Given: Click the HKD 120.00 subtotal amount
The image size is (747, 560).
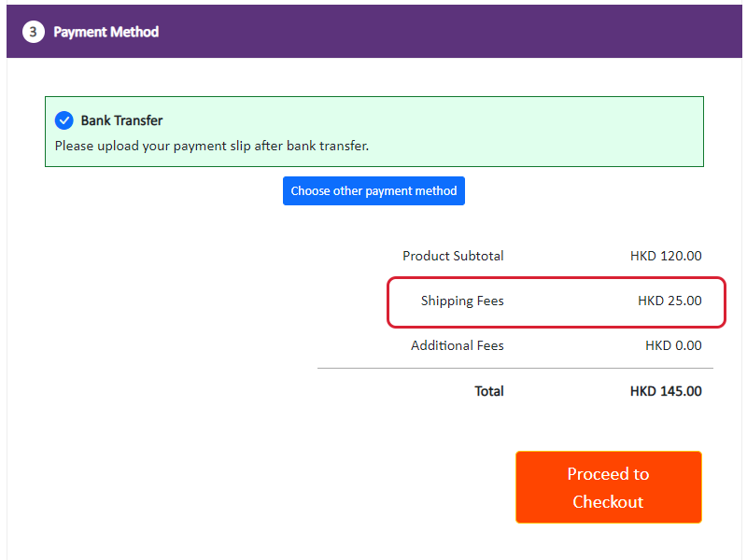Looking at the screenshot, I should [x=666, y=256].
